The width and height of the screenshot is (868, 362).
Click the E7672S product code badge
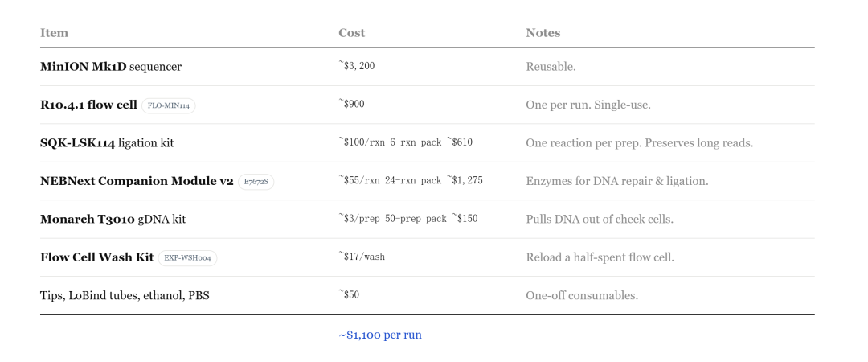point(256,182)
